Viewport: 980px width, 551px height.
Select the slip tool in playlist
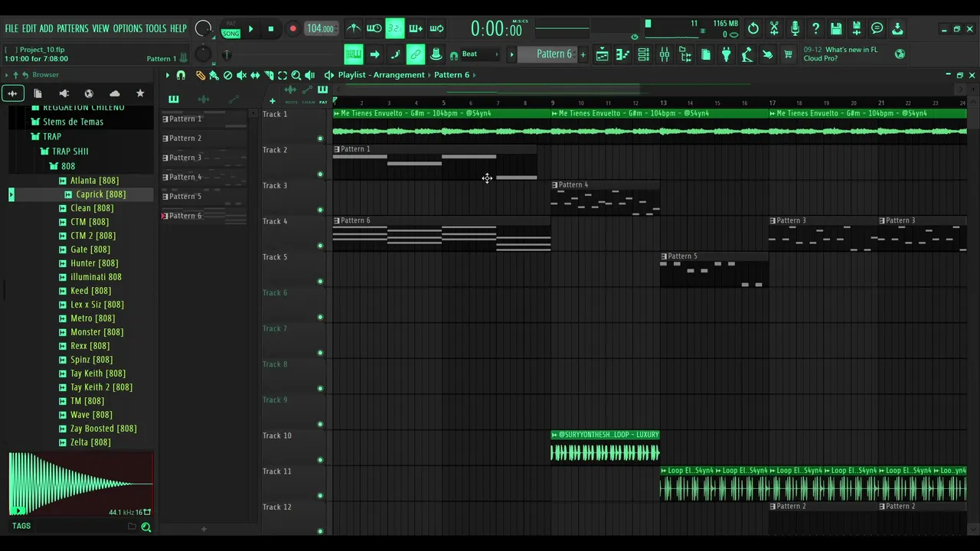[255, 75]
